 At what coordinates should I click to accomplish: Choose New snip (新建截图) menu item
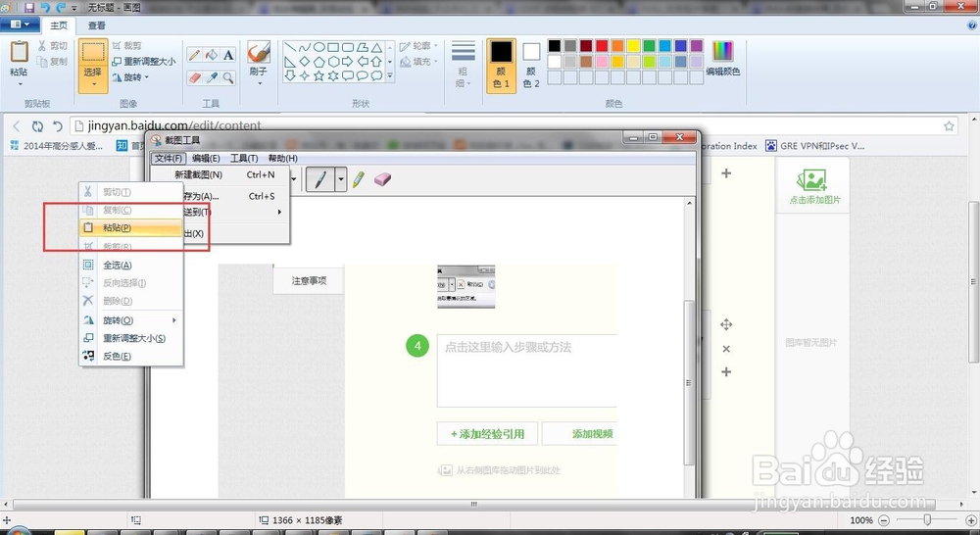(221, 175)
